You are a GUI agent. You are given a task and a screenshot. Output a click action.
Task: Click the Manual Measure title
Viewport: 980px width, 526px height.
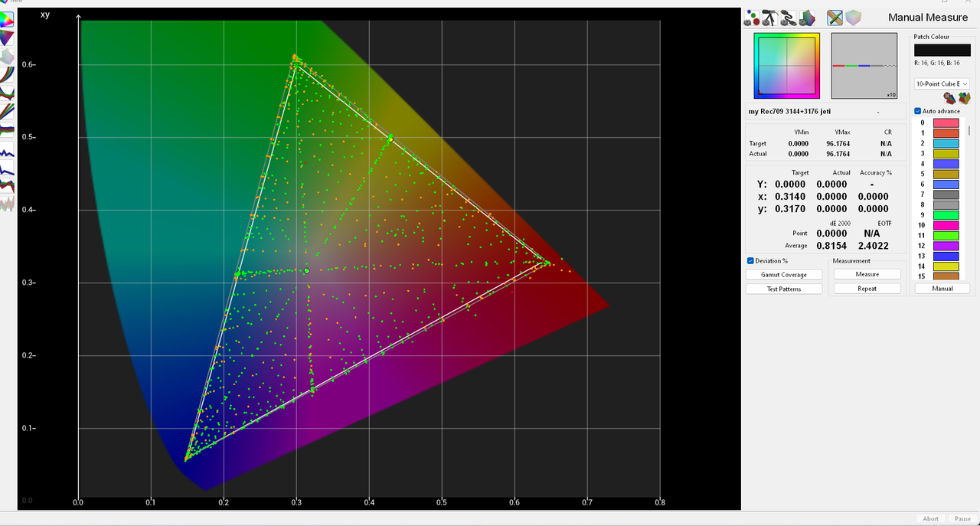pos(929,17)
